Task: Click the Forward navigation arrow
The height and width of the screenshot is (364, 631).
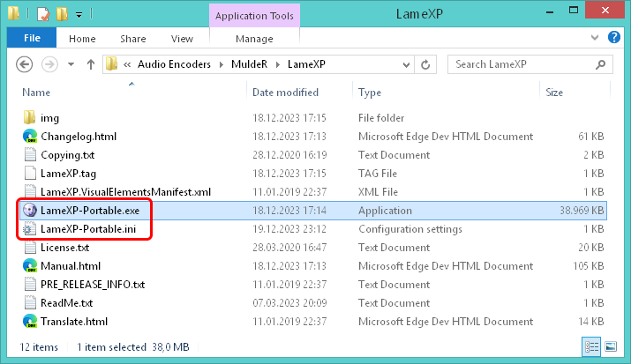Action: point(49,64)
